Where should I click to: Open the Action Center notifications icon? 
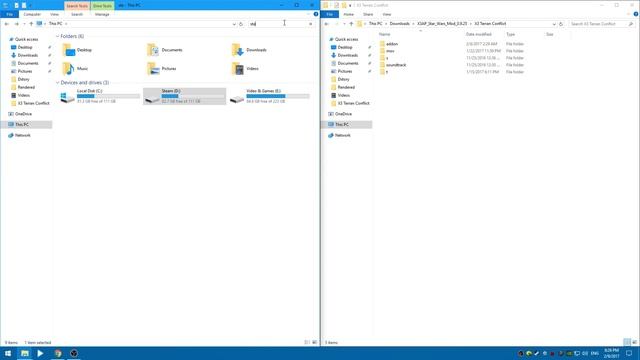pyautogui.click(x=629, y=353)
